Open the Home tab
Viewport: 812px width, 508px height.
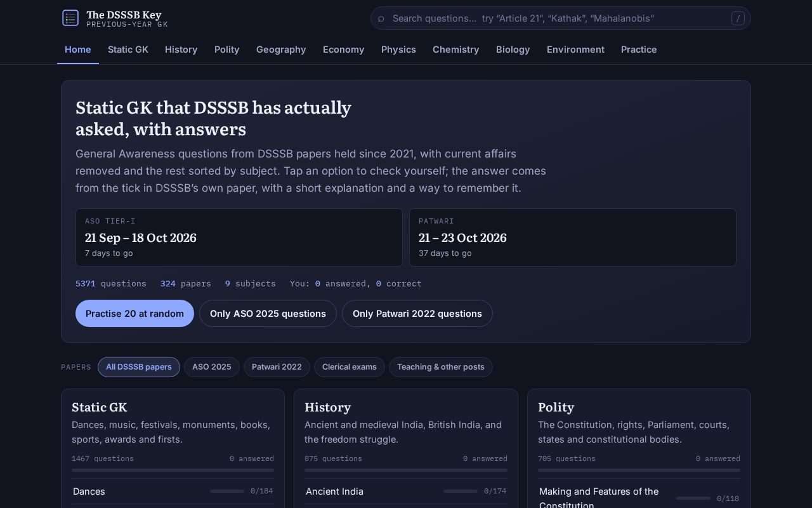(78, 50)
